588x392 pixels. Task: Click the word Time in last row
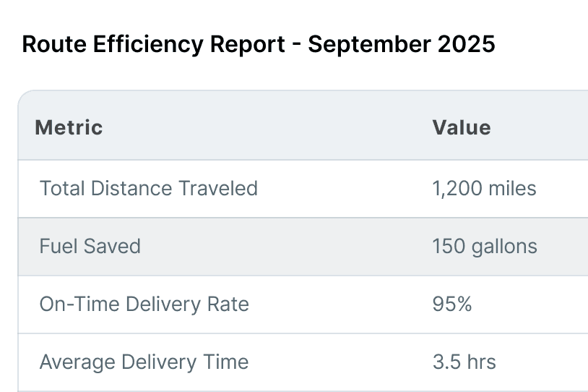[226, 362]
